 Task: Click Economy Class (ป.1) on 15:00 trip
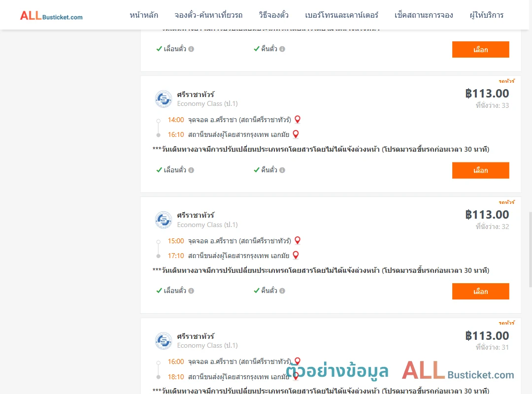[207, 225]
